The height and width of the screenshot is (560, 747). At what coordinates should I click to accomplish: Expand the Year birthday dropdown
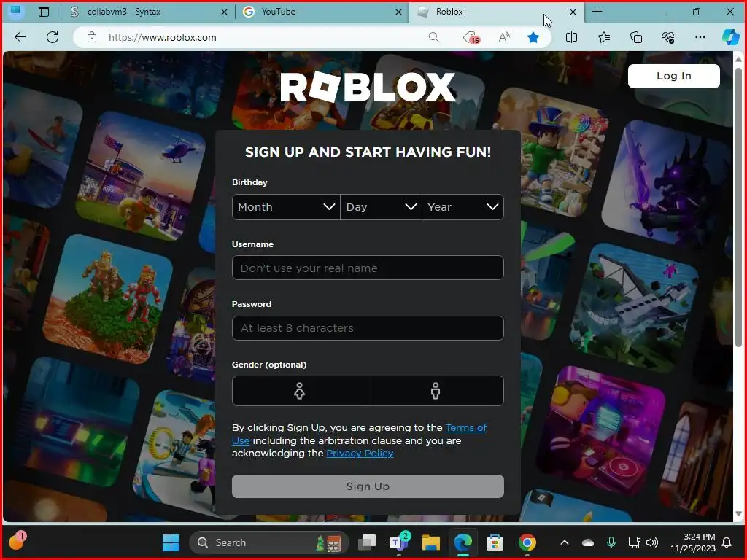coord(462,207)
